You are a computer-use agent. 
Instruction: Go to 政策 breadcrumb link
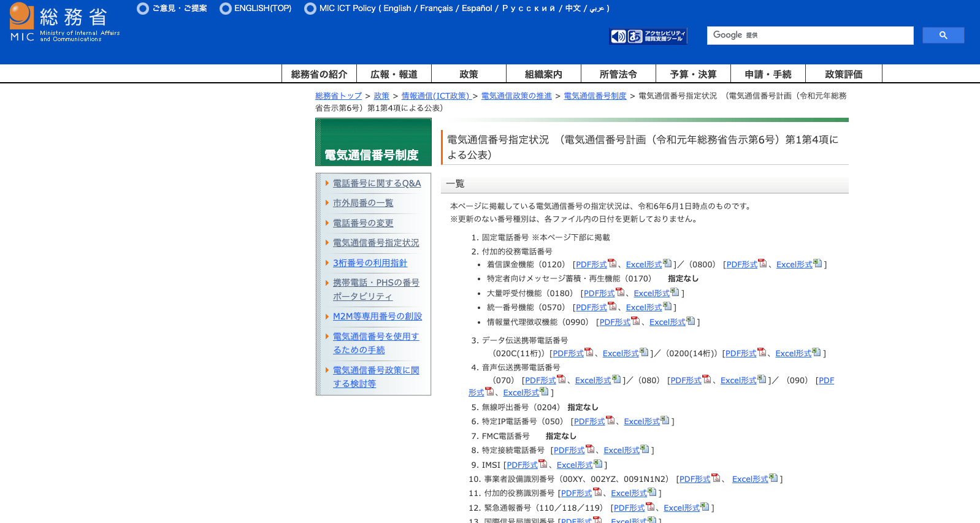point(381,96)
